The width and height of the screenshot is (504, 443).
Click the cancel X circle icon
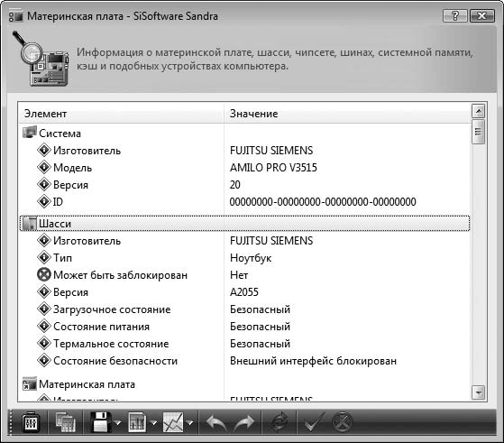tap(342, 421)
